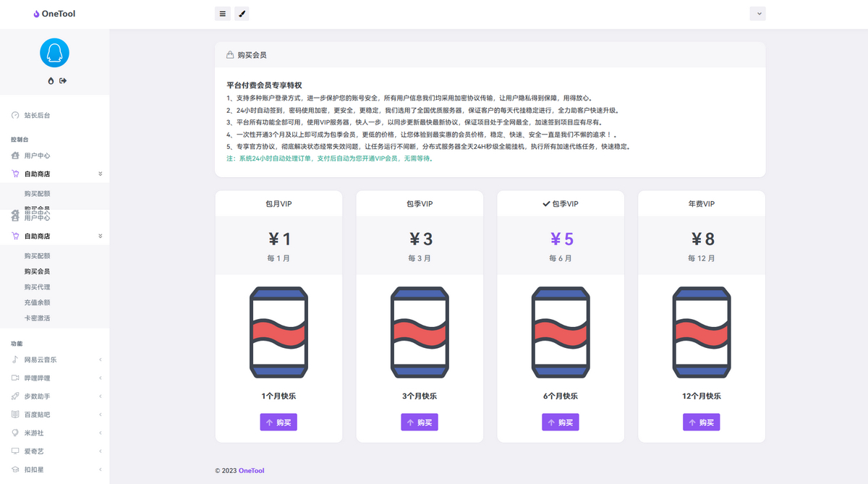Expand the 网易云音乐 chevron
This screenshot has width=868, height=484.
100,360
